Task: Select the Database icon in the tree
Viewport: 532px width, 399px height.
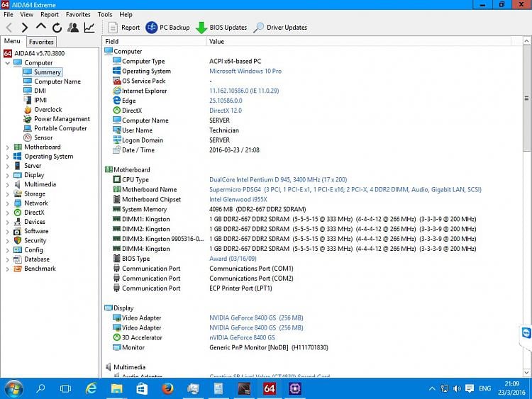Action: (18, 259)
